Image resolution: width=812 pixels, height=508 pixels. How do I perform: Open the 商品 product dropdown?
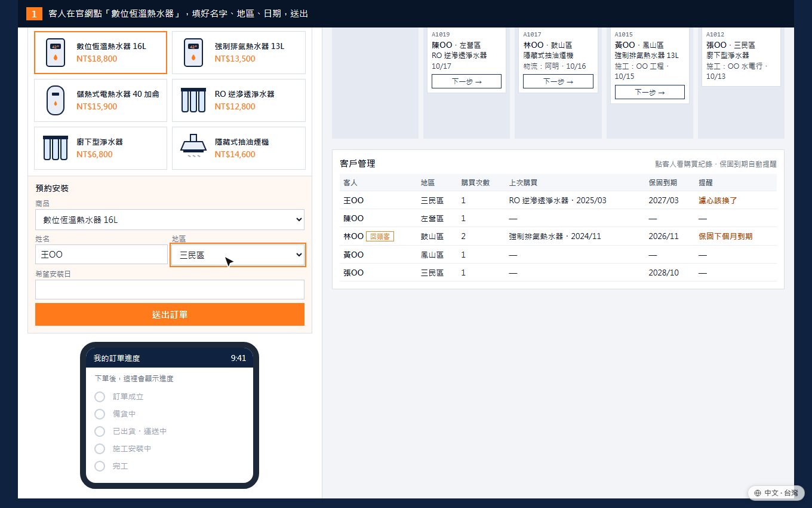[x=170, y=219]
